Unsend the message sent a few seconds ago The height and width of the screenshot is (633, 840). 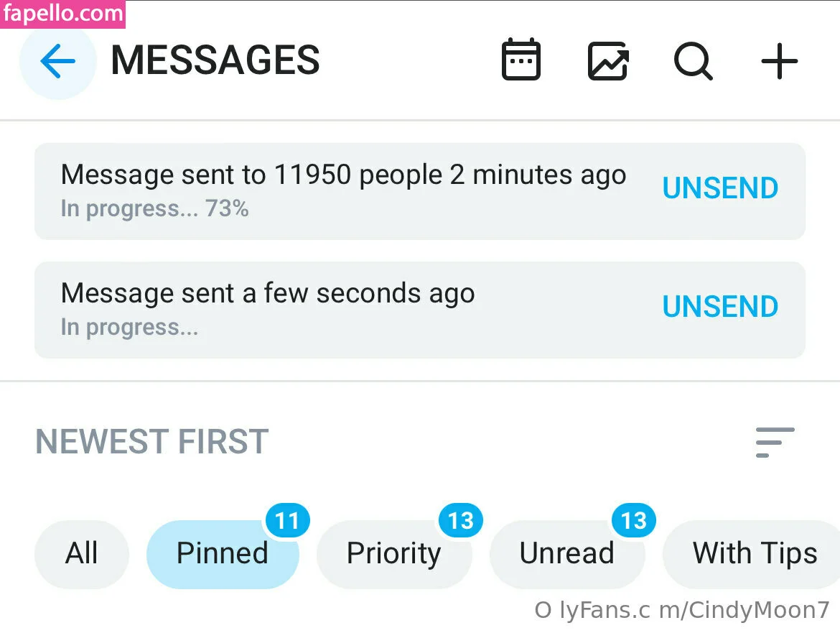point(720,307)
